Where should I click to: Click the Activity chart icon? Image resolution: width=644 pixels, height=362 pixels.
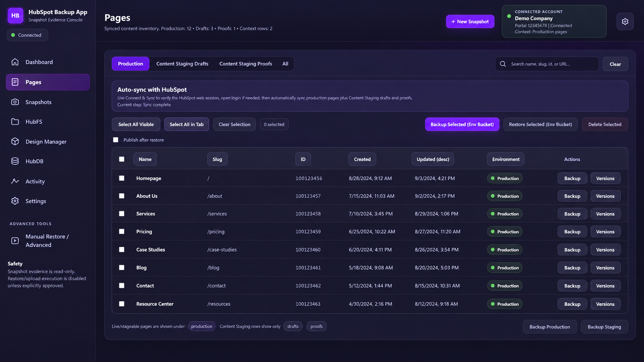click(x=15, y=181)
